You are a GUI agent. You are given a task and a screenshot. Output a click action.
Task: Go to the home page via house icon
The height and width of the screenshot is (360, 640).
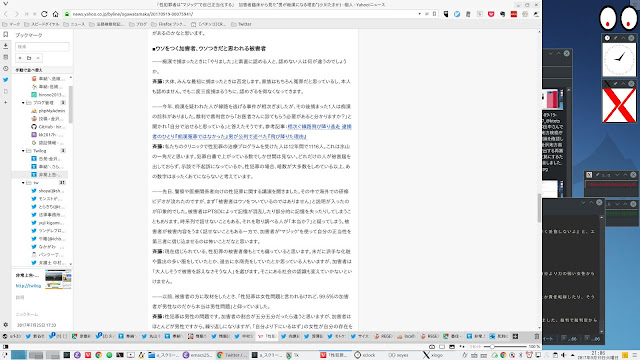[56, 14]
